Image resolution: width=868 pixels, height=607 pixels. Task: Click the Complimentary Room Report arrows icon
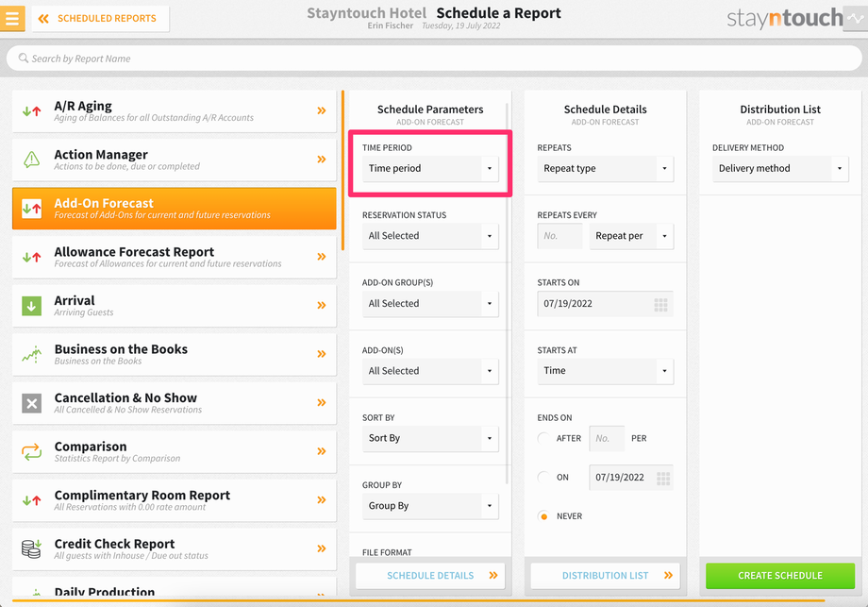click(31, 500)
